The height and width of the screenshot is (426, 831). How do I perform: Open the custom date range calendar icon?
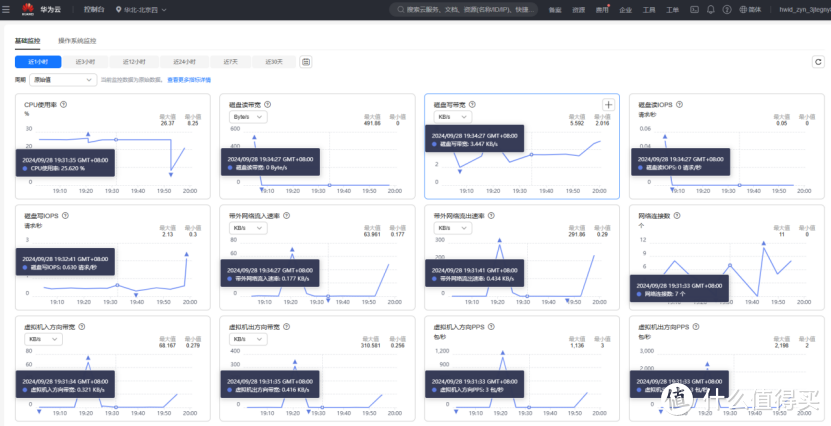tap(306, 61)
